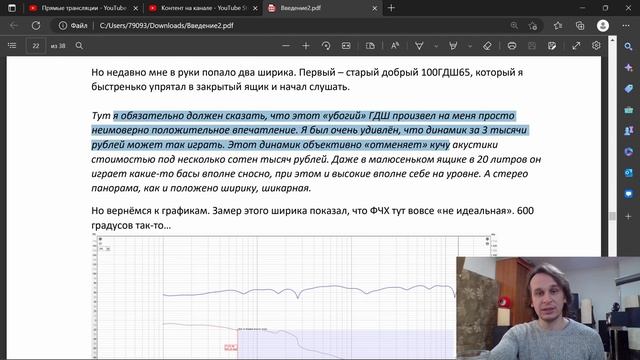Image resolution: width=640 pixels, height=360 pixels.
Task: Click the Save icon in PDF toolbar
Action: tap(532, 46)
